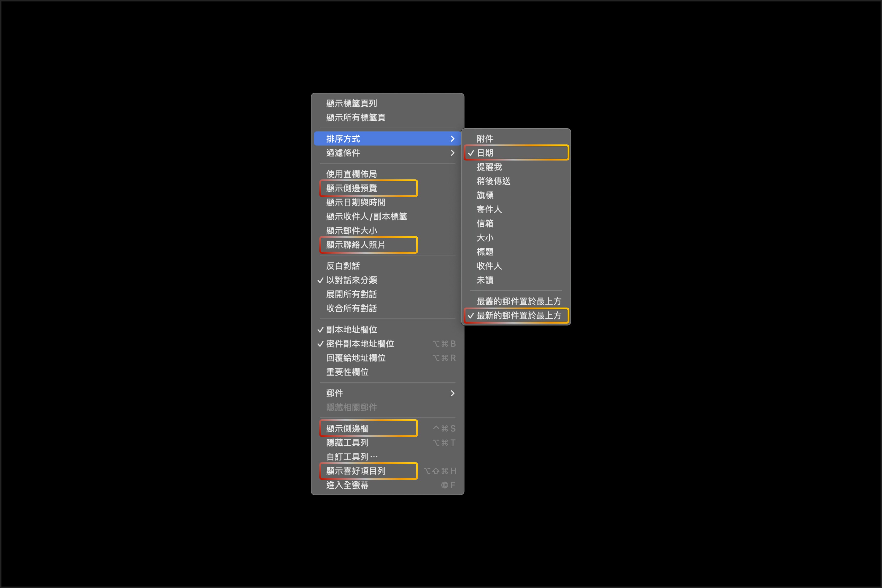Click 進入全螢幕 menu item
882x588 pixels.
point(347,485)
